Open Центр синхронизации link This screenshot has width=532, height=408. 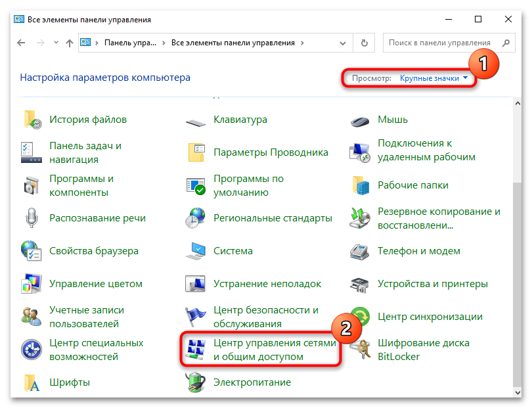coord(430,317)
